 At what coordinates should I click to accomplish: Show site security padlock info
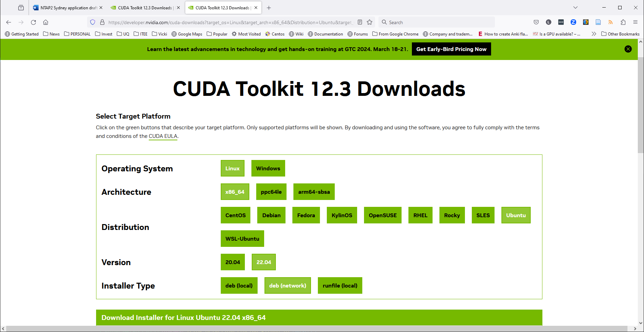point(102,22)
